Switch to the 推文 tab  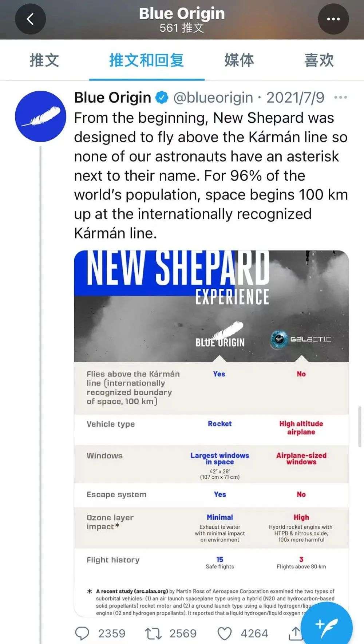[x=44, y=60]
